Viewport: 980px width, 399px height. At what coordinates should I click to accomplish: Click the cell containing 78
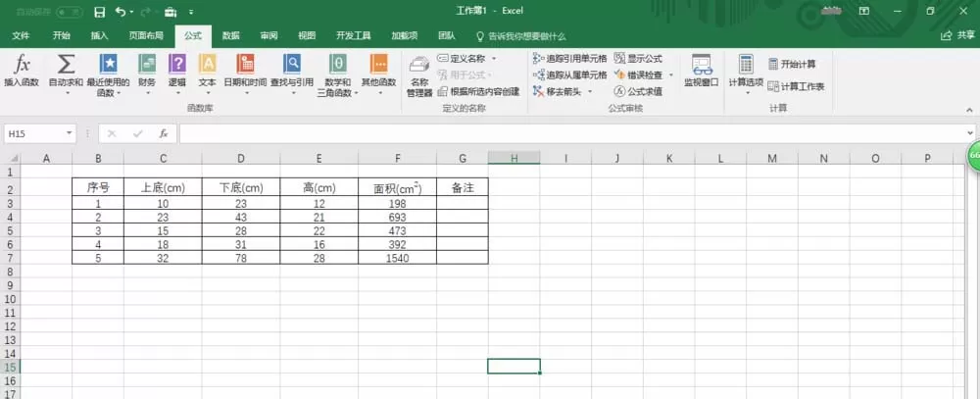(241, 257)
